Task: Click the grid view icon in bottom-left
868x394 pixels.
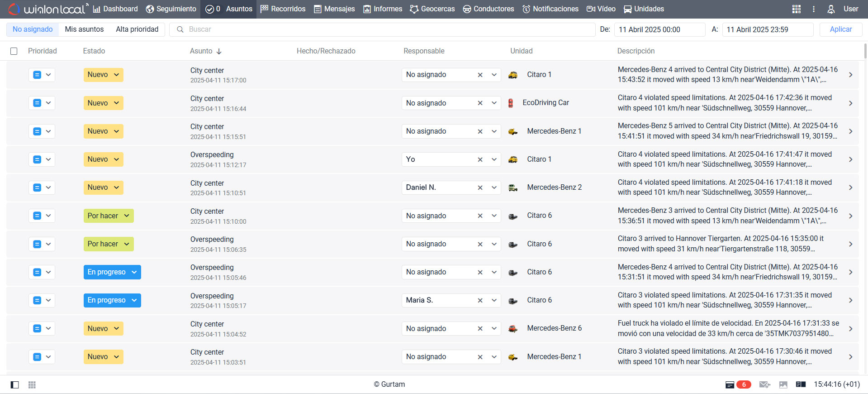Action: (x=32, y=384)
